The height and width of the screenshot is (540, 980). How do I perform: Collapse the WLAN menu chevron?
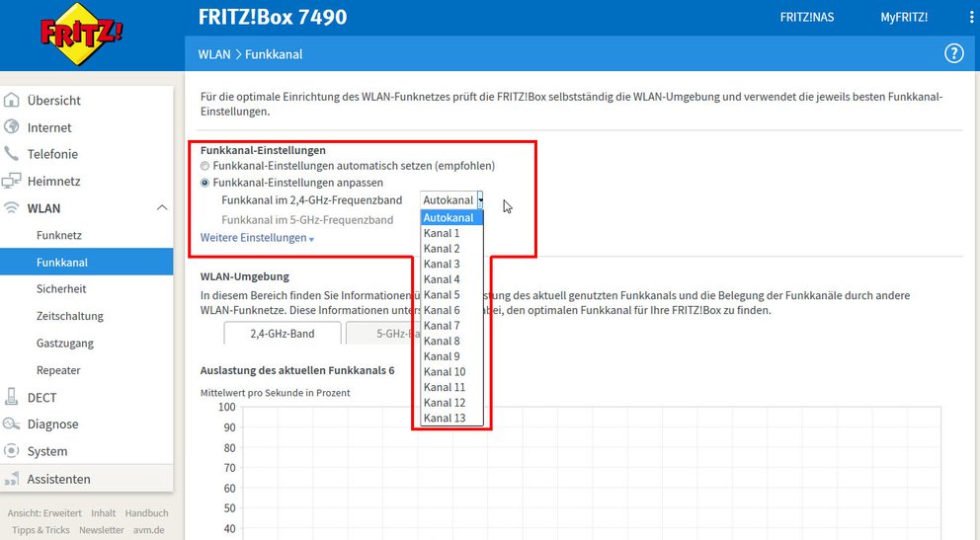click(162, 207)
